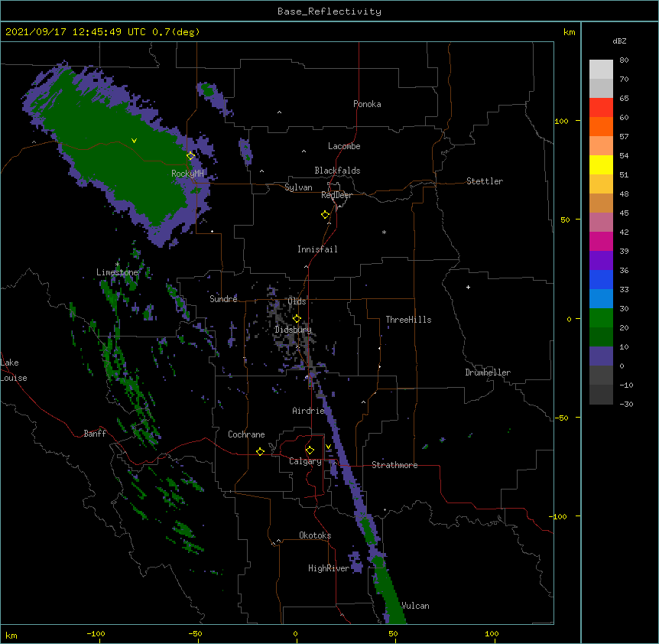Click the km unit label at top right
Screen dimensions: 659x644
tap(569, 32)
